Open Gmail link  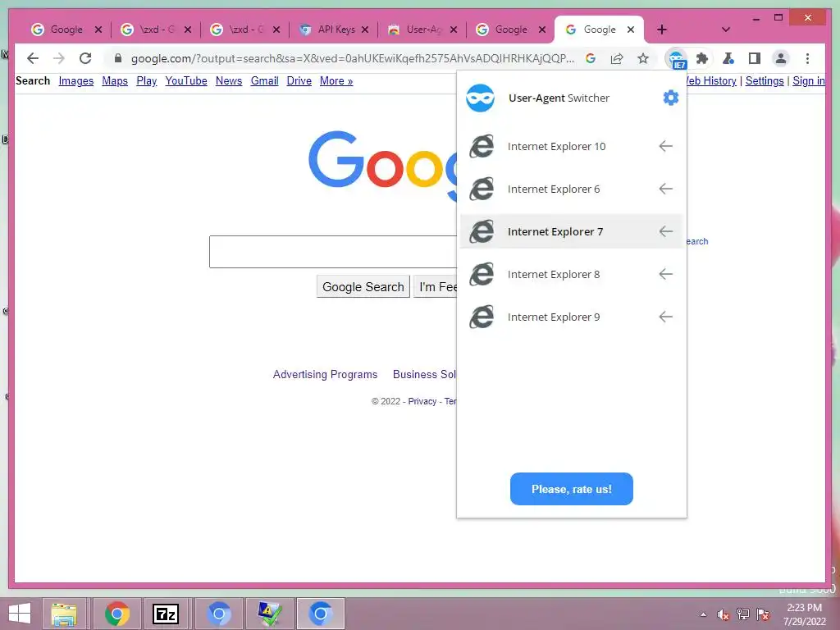point(265,81)
